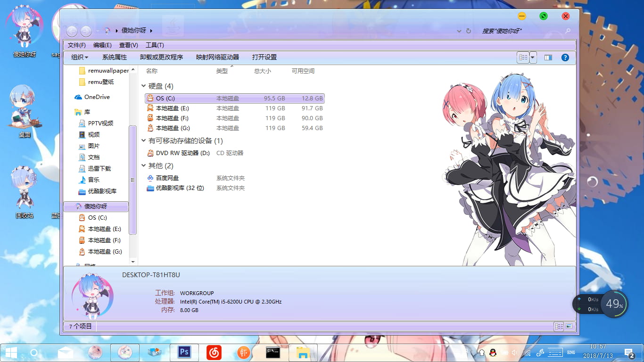Switch input language via the ENG indicator
Screen dimensions: 644x362
click(571, 352)
